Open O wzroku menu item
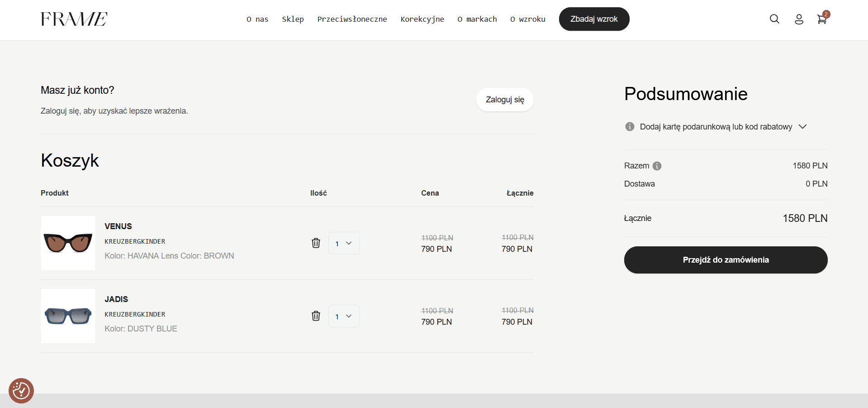 528,19
